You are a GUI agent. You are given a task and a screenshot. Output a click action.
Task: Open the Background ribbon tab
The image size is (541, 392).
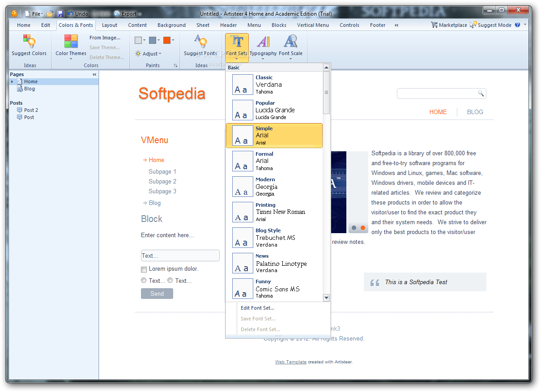171,25
